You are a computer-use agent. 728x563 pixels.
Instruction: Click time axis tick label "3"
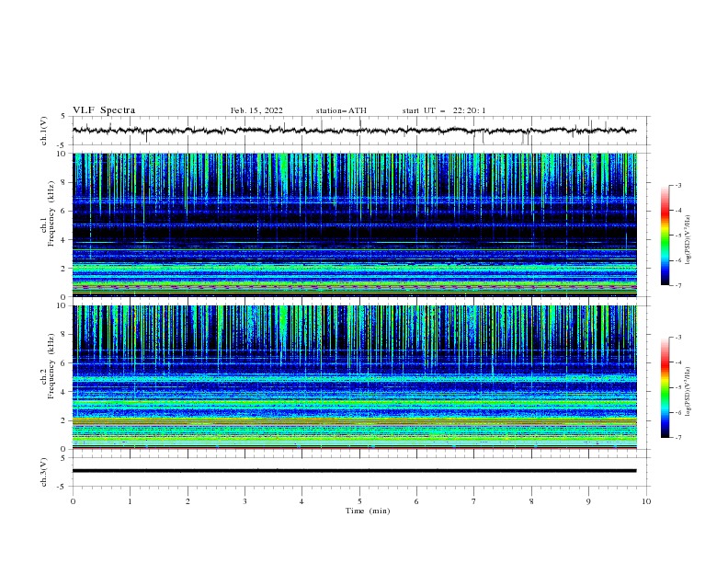[245, 501]
